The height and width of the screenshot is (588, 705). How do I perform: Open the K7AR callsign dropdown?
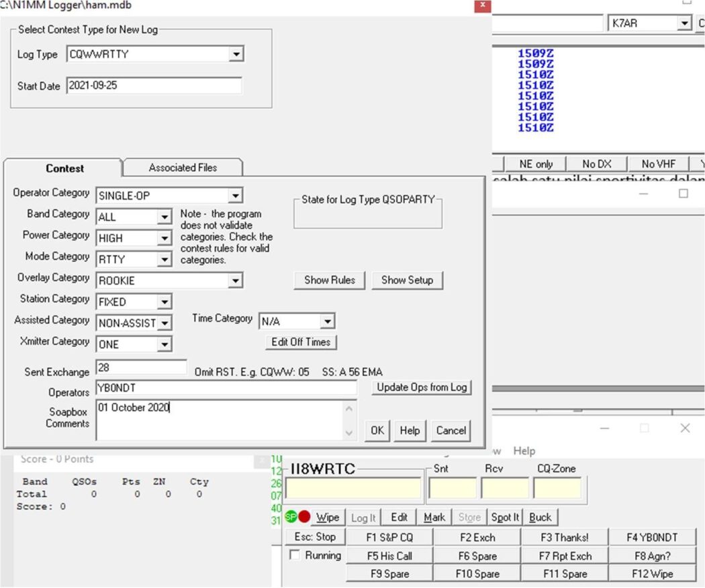pyautogui.click(x=684, y=23)
